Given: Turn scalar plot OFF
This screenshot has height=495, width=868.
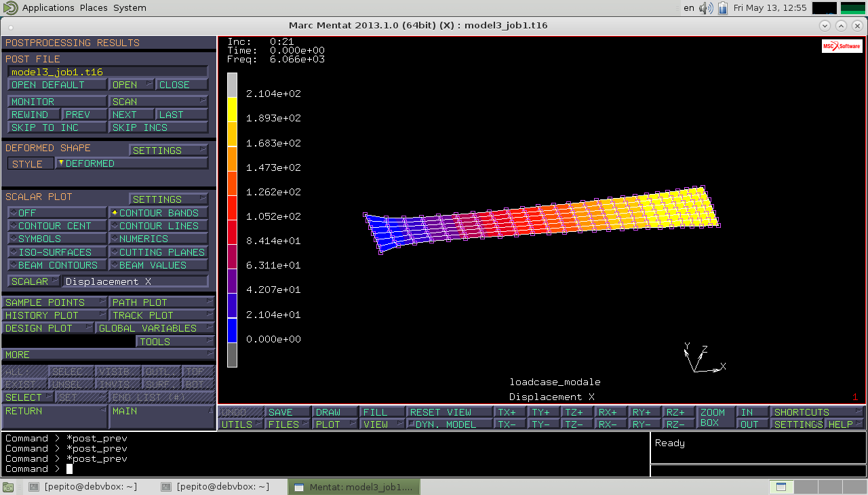Looking at the screenshot, I should tap(57, 213).
